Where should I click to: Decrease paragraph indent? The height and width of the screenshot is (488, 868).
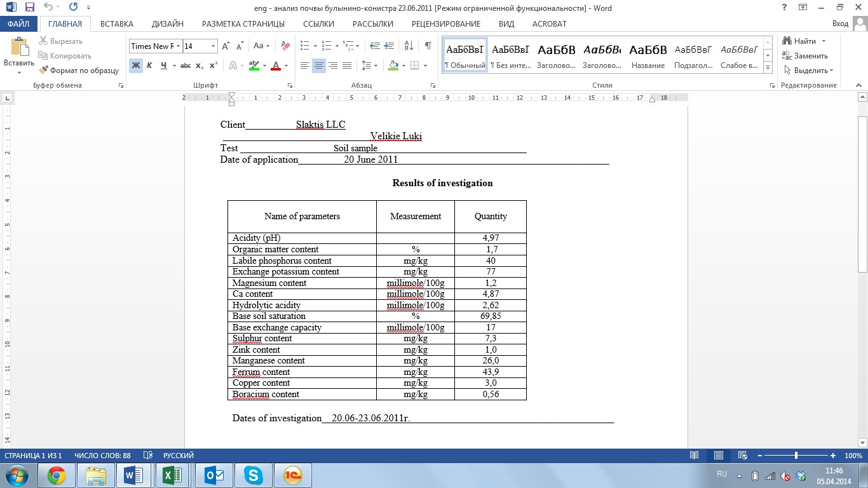coord(374,46)
